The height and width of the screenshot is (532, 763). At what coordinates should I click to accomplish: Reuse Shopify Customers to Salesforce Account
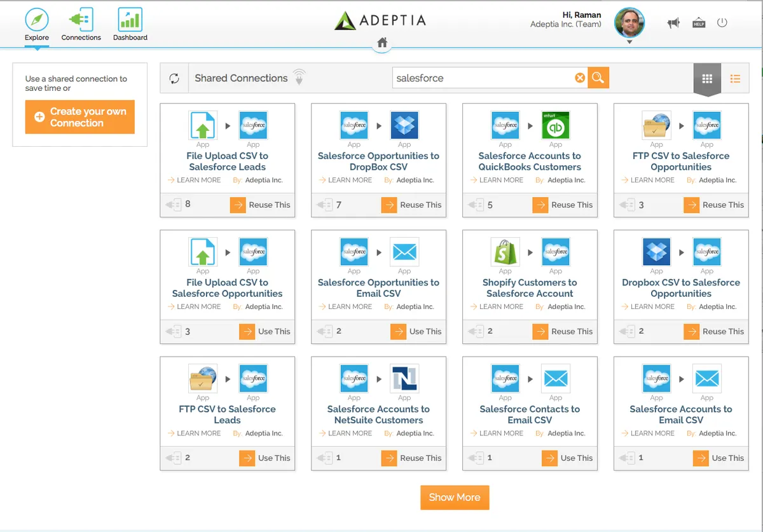pyautogui.click(x=563, y=331)
